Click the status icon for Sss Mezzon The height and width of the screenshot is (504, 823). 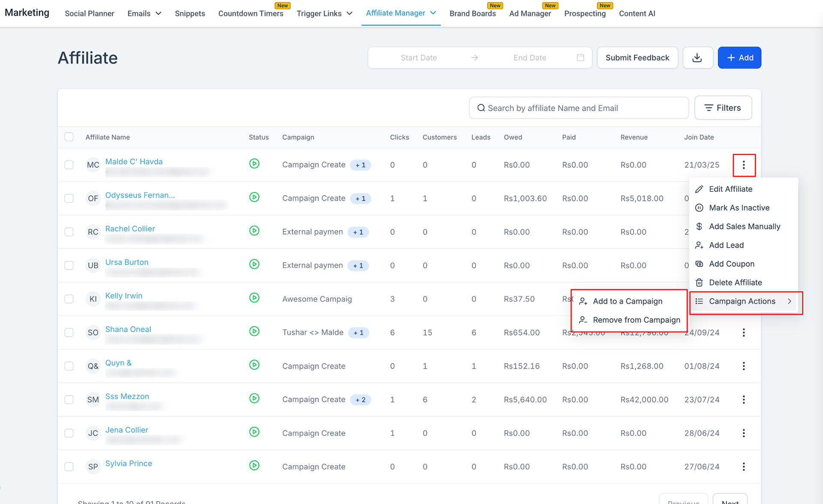[x=254, y=398]
